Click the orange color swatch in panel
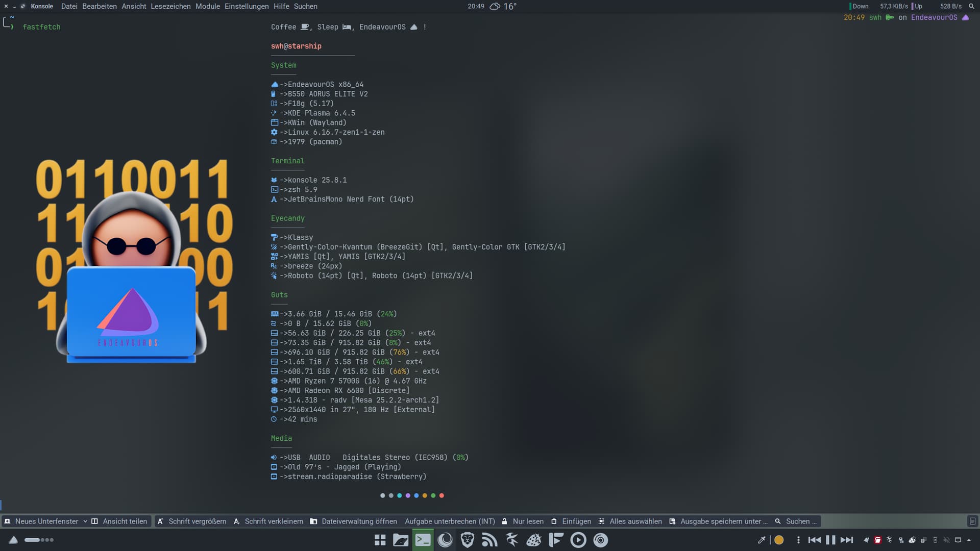 (x=779, y=540)
